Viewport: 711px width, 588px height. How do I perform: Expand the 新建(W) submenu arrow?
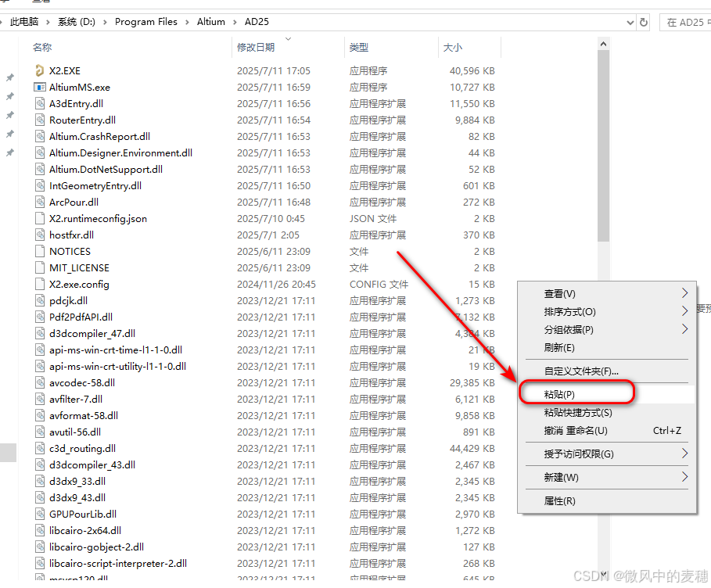click(684, 477)
